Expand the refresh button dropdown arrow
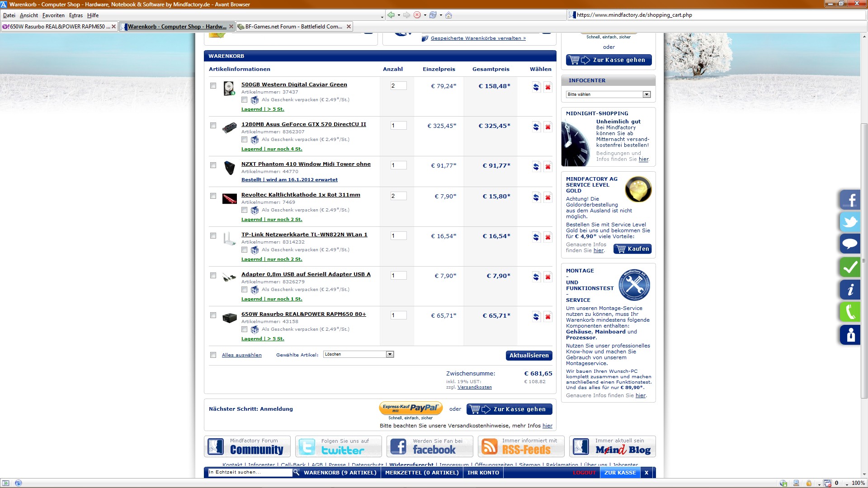This screenshot has width=868, height=488. [x=441, y=15]
